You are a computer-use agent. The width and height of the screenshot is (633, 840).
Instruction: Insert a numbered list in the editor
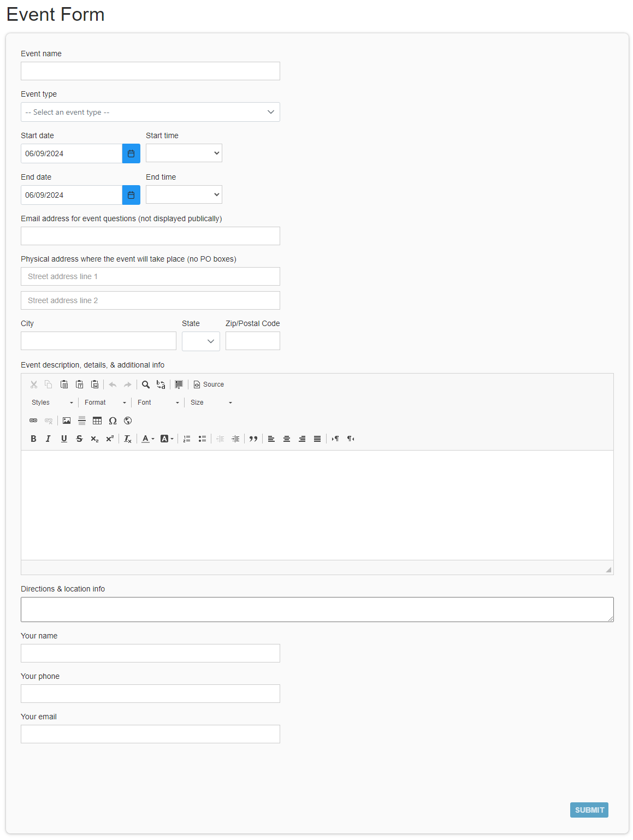pos(187,439)
